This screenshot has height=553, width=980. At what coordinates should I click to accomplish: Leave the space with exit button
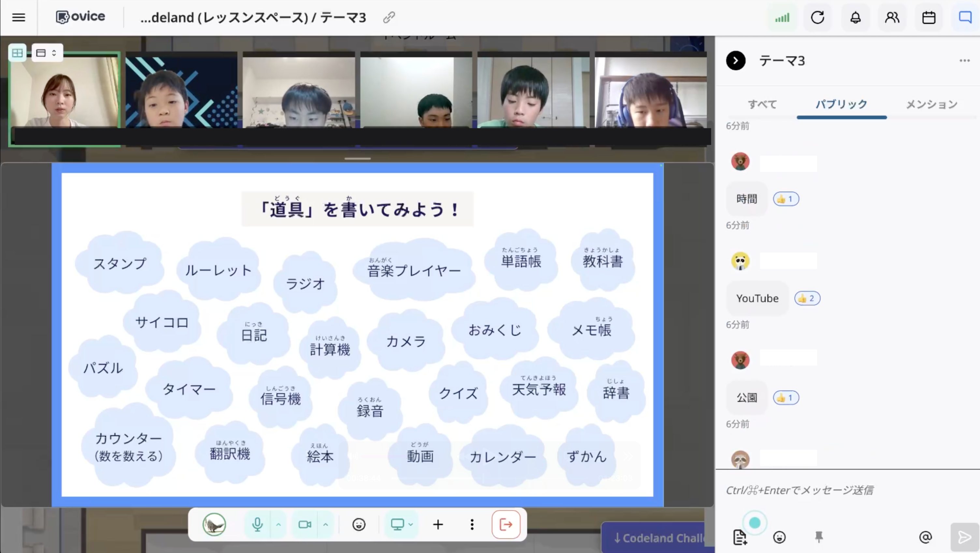pos(506,525)
